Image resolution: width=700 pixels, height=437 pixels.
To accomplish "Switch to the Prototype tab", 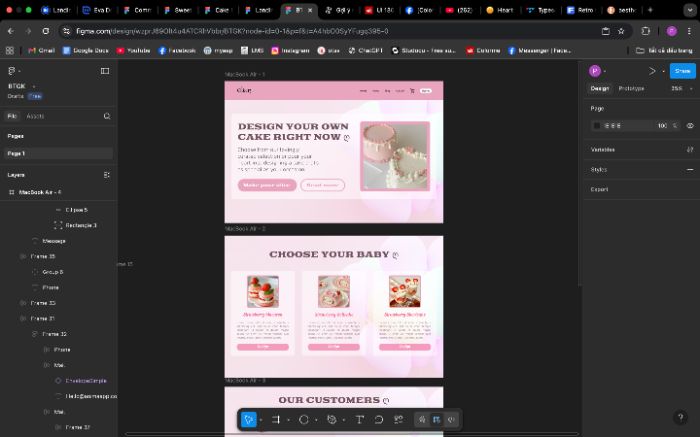I will click(x=631, y=88).
